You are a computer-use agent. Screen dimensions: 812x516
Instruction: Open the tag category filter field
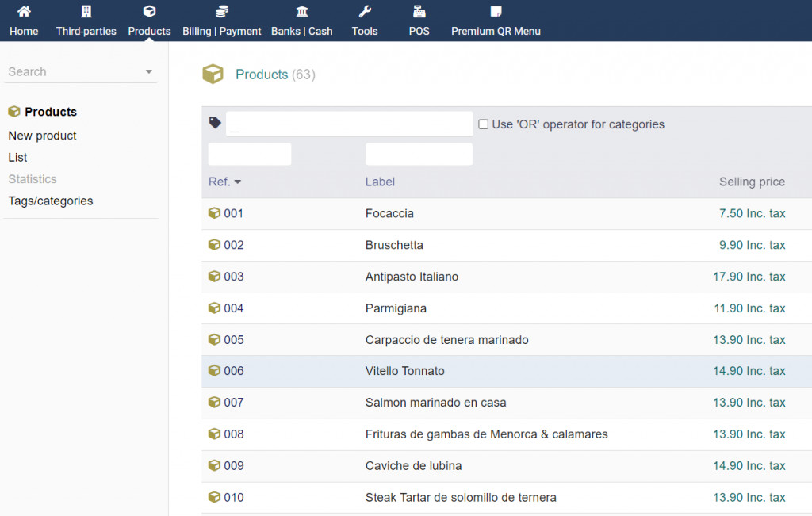(349, 124)
